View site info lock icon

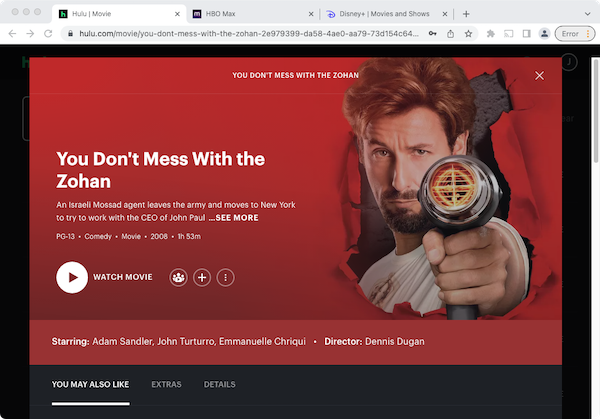click(x=70, y=34)
